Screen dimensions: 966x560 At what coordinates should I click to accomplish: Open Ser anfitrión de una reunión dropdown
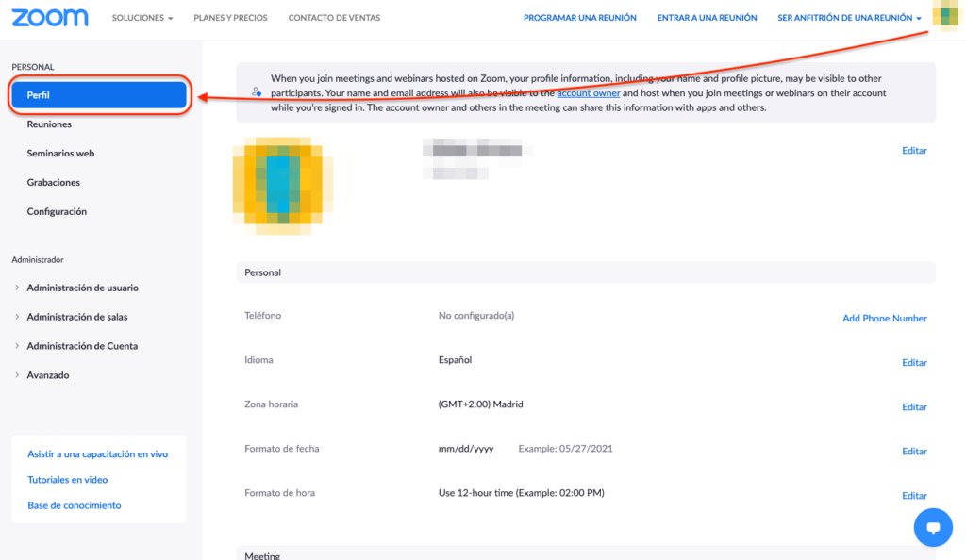click(x=849, y=18)
